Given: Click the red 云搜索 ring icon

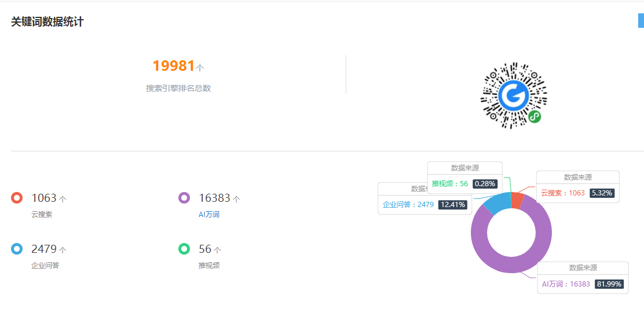Looking at the screenshot, I should [17, 198].
